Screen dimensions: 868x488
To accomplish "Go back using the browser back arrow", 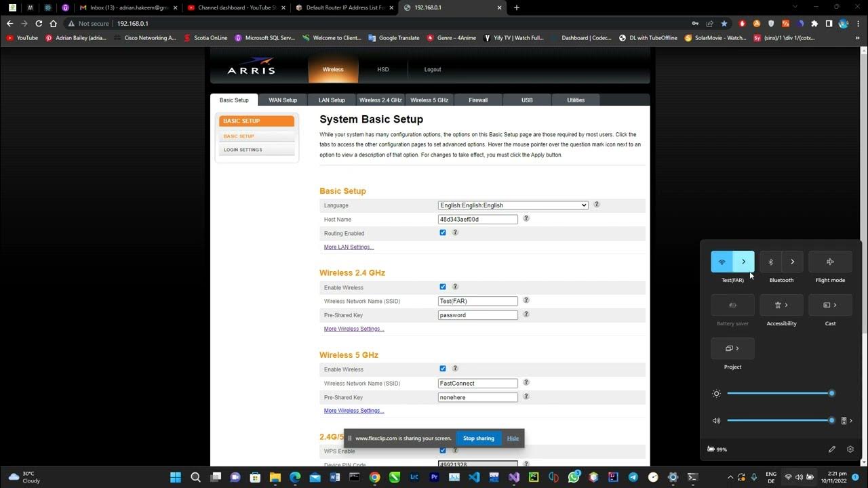I will pos(9,23).
